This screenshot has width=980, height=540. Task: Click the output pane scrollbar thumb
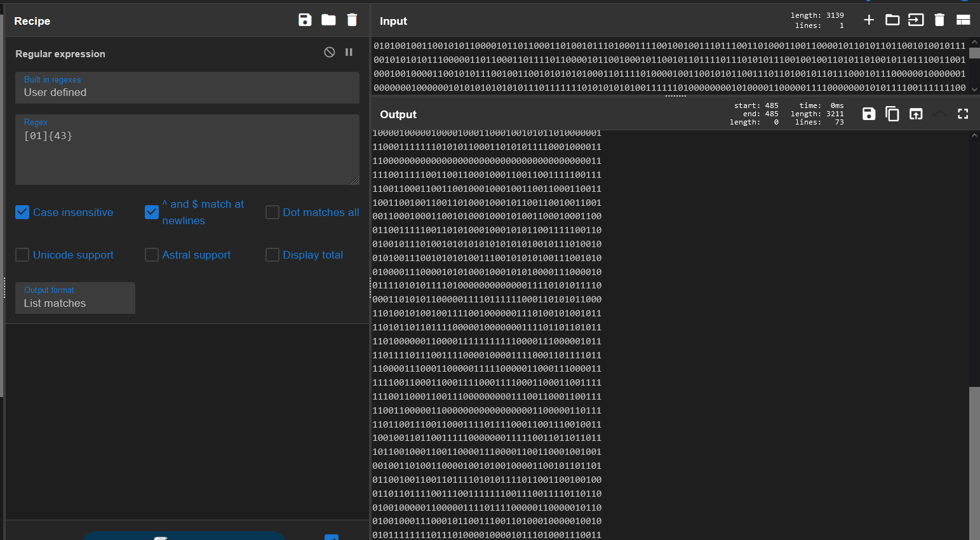[x=974, y=462]
